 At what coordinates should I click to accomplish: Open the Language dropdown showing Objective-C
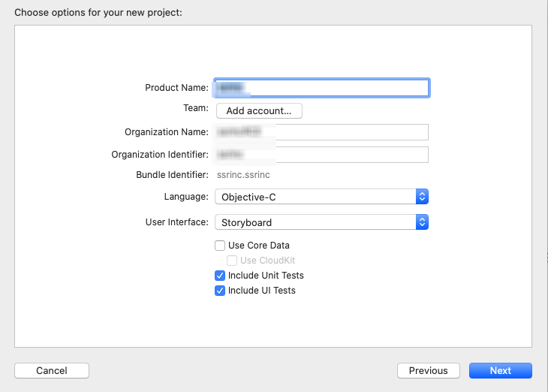pos(315,197)
